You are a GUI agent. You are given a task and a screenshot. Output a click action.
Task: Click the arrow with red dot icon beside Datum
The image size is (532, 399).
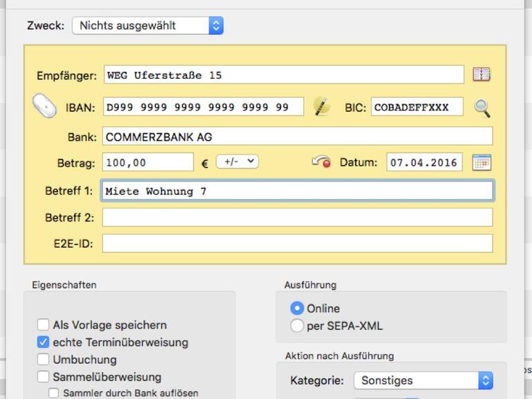(x=321, y=162)
